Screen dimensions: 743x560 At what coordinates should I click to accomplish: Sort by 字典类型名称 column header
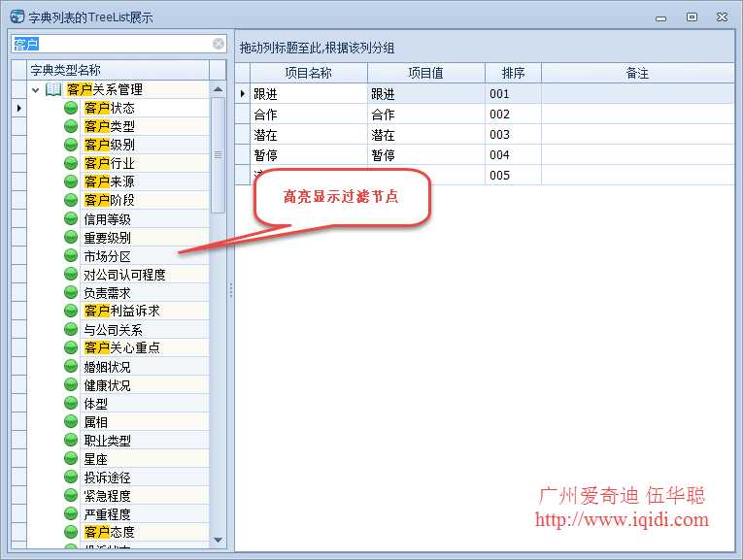[118, 70]
